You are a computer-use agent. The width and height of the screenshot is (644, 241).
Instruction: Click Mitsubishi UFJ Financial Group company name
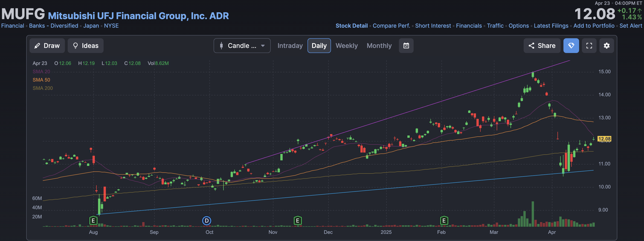pyautogui.click(x=138, y=16)
